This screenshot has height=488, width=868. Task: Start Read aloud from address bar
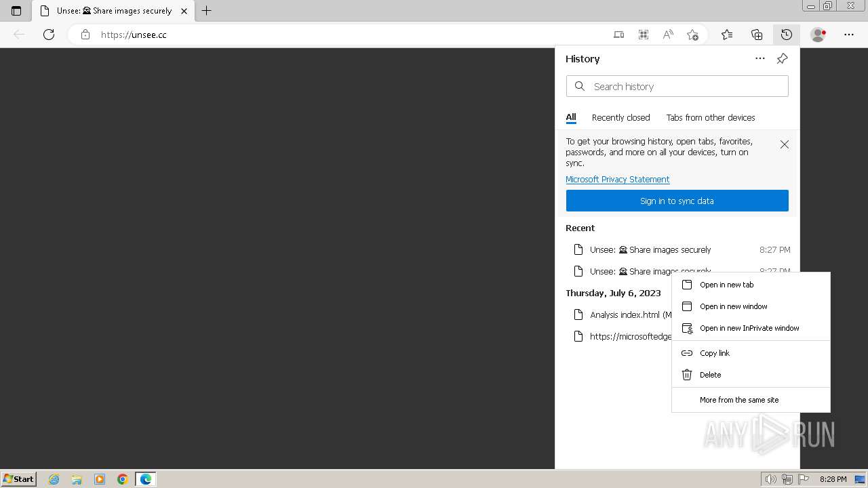tap(668, 35)
